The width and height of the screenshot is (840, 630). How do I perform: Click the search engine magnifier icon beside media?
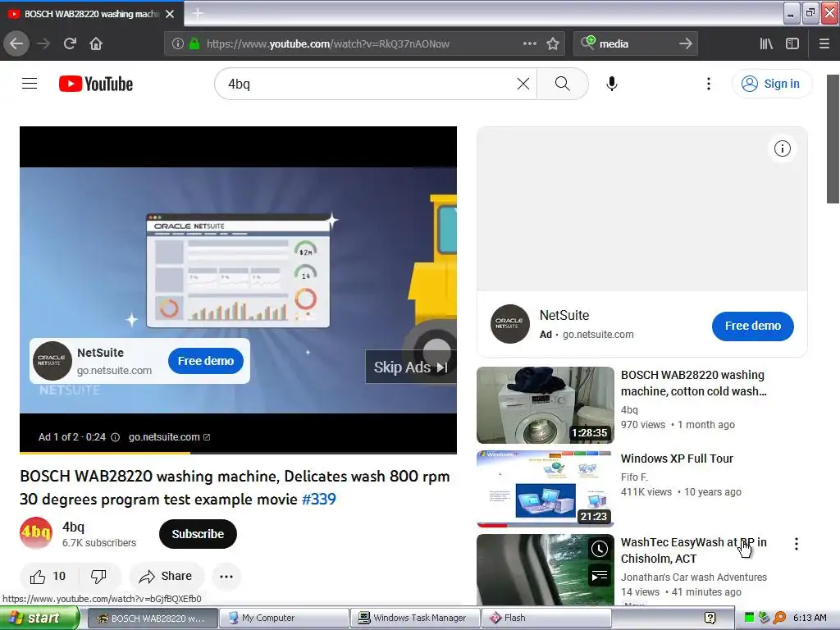coord(587,43)
